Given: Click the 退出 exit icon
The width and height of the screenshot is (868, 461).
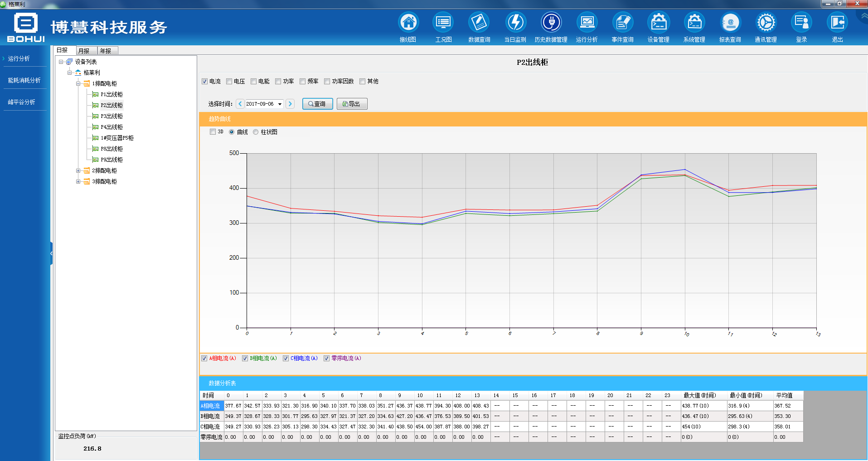Looking at the screenshot, I should [x=837, y=22].
